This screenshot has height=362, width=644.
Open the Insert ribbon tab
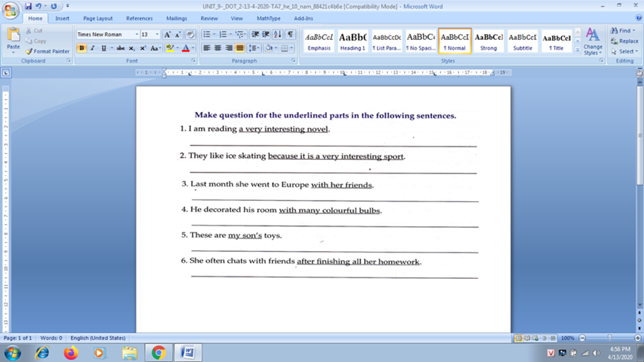[62, 18]
